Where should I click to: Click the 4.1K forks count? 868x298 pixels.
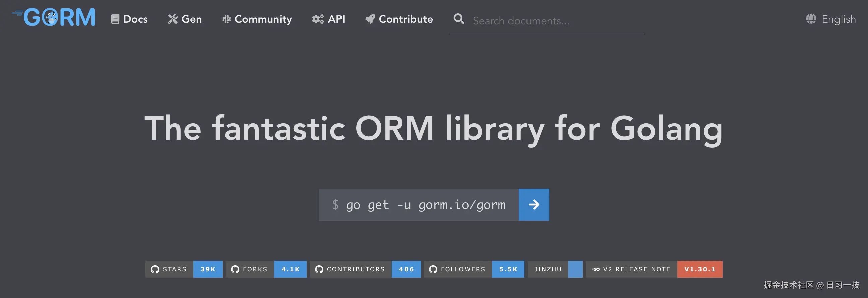click(x=291, y=269)
